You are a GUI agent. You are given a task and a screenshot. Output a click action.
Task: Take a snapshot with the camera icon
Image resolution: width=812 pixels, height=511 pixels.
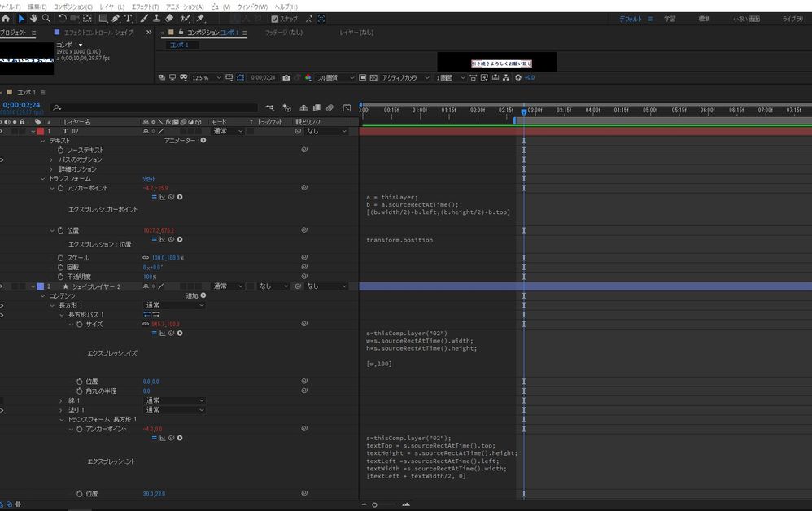(286, 77)
